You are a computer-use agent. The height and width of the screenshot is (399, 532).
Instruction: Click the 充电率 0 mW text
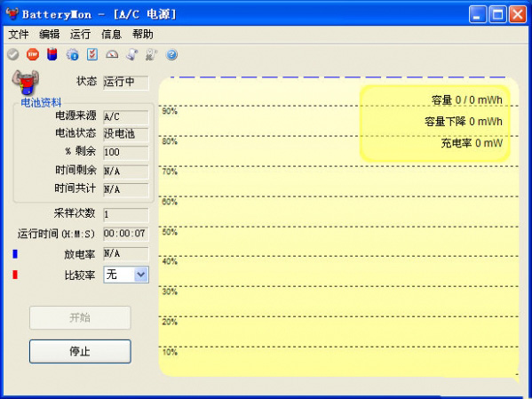coord(472,143)
